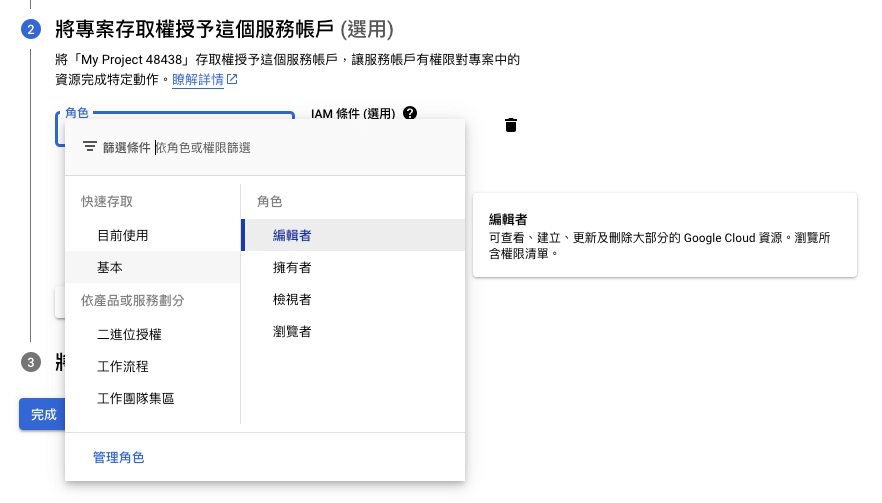Open the 工作團隊集區 product category
The image size is (882, 503).
(135, 398)
